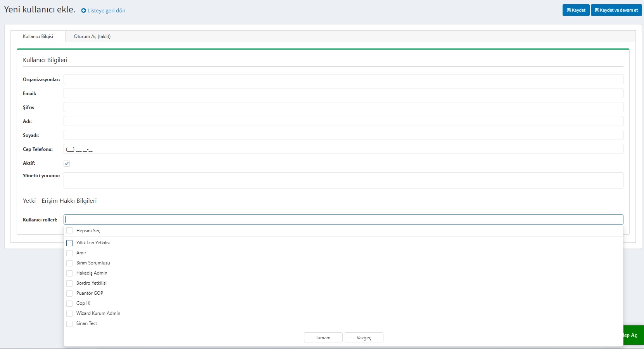The width and height of the screenshot is (644, 349).
Task: Uncheck the Aktif checkbox
Action: 67,164
